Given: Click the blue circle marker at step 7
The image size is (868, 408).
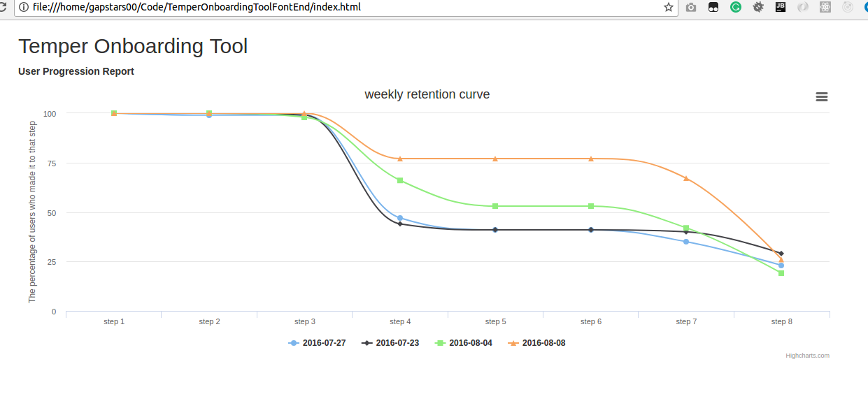Looking at the screenshot, I should 686,242.
